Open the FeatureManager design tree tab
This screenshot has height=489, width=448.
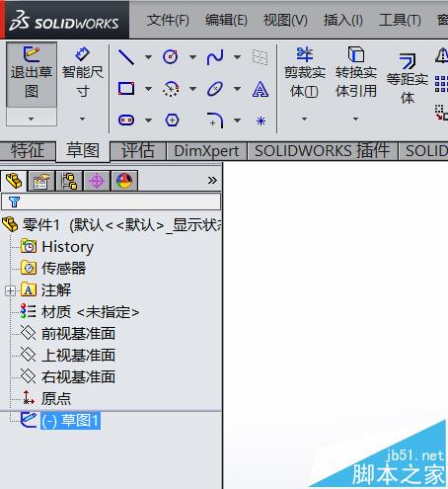click(x=14, y=181)
